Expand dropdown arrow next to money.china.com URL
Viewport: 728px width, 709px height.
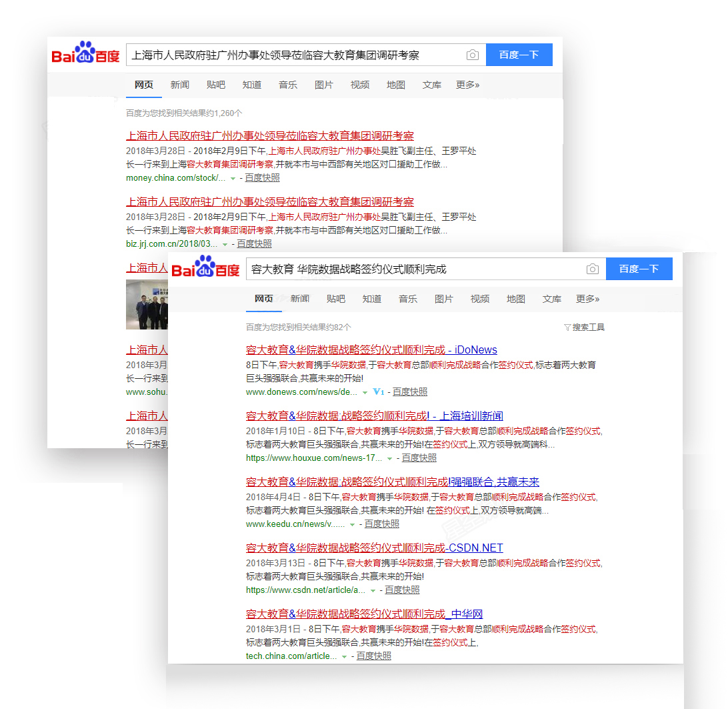pyautogui.click(x=233, y=178)
